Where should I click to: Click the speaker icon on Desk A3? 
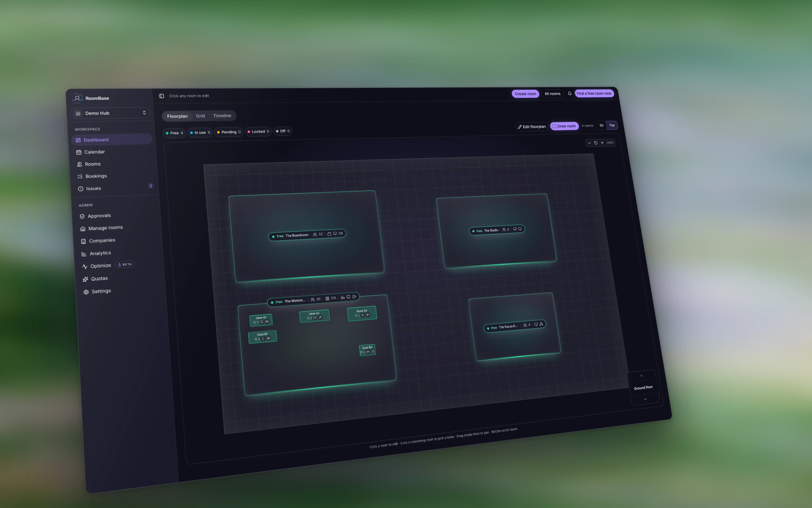pyautogui.click(x=368, y=315)
